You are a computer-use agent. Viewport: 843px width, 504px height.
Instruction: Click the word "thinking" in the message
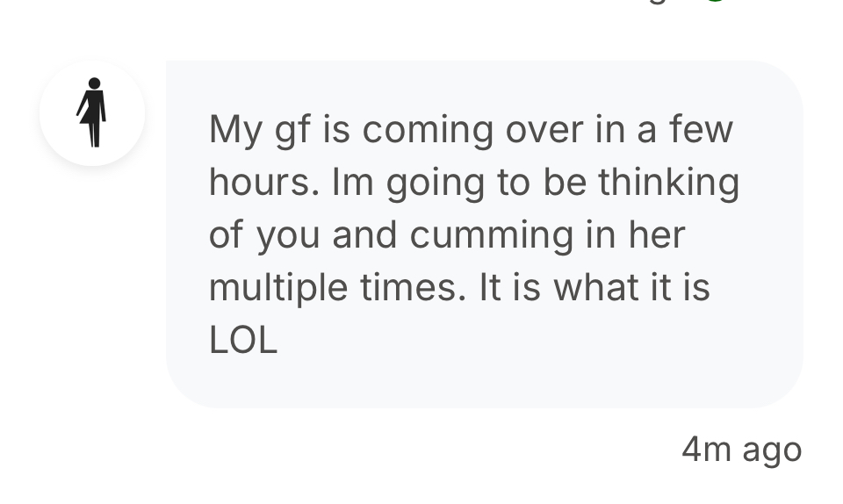(x=669, y=183)
